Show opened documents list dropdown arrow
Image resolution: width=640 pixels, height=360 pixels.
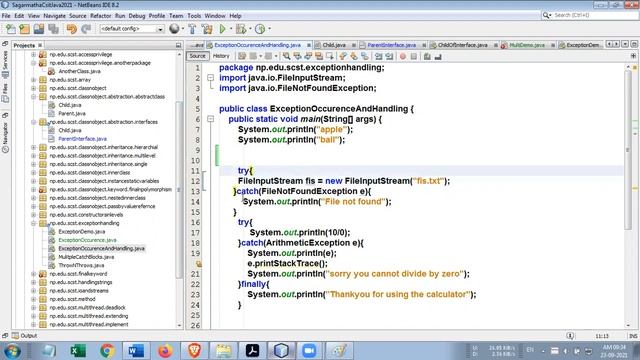(x=625, y=44)
